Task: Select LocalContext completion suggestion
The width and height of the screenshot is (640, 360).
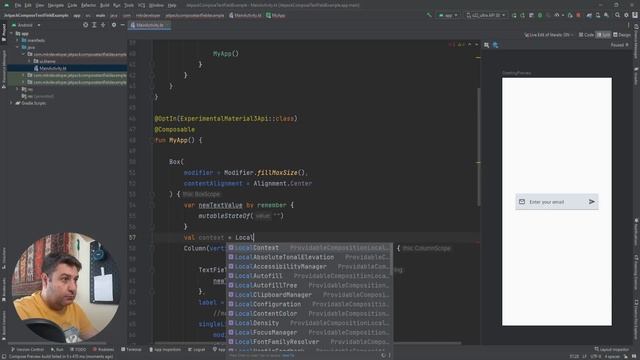Action: pyautogui.click(x=309, y=248)
